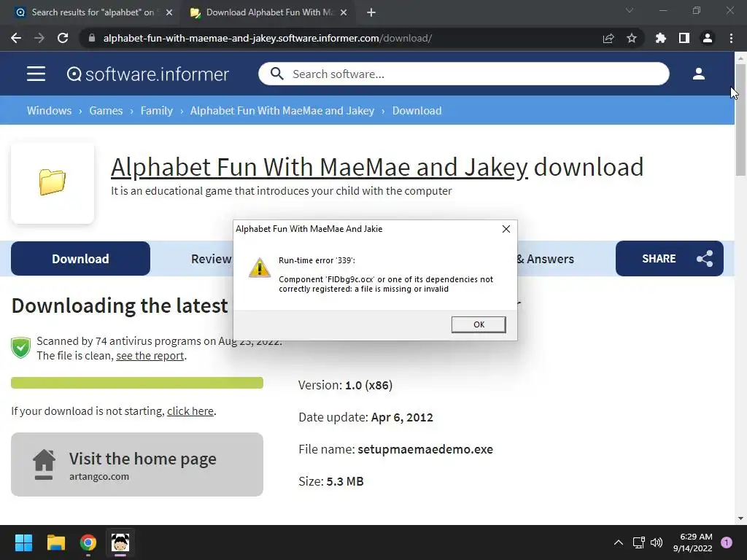Click file name setupmaemaedemo.exe
This screenshot has height=560, width=747.
(x=425, y=449)
